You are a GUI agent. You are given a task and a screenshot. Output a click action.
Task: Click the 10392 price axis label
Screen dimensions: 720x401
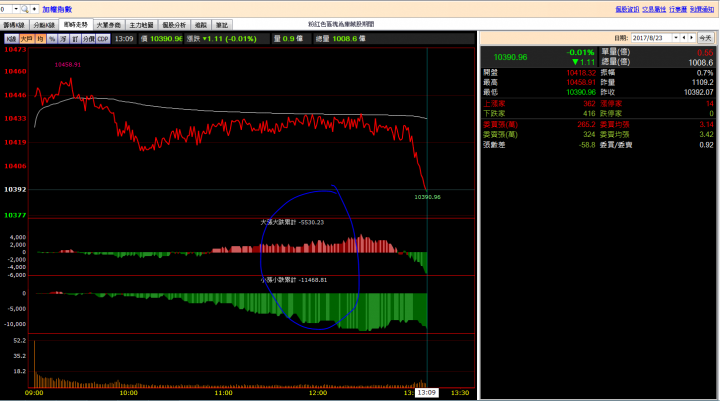pos(15,189)
